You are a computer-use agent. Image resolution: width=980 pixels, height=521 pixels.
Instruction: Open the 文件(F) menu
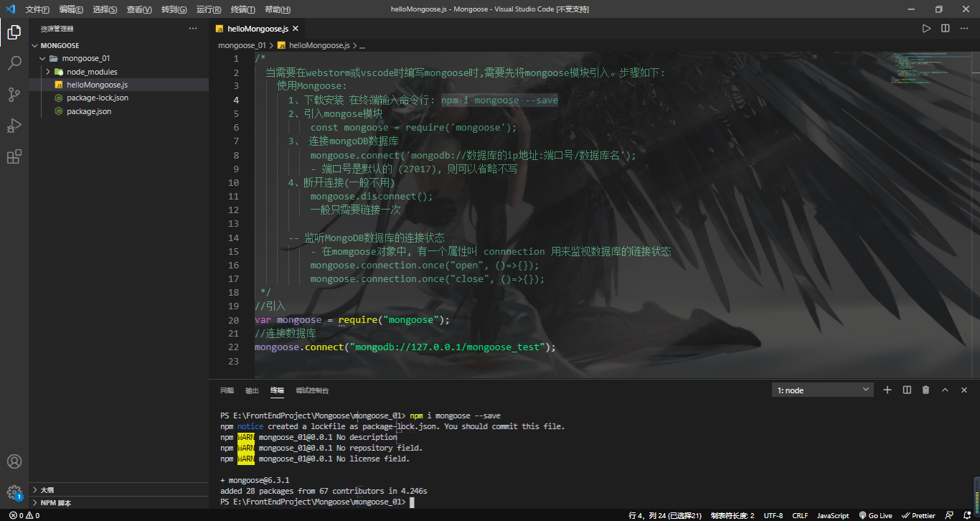(37, 9)
